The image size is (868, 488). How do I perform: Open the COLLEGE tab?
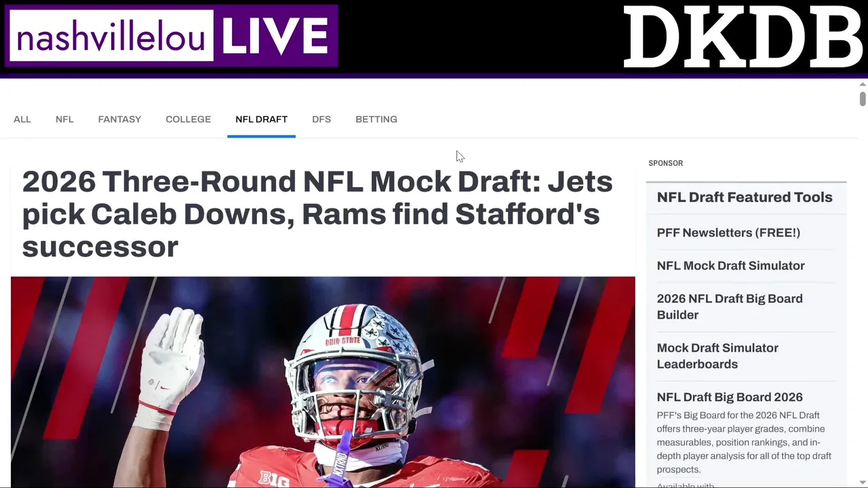188,119
